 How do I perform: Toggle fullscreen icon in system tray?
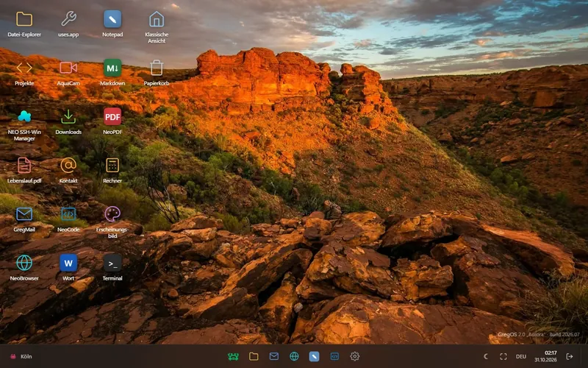(503, 356)
